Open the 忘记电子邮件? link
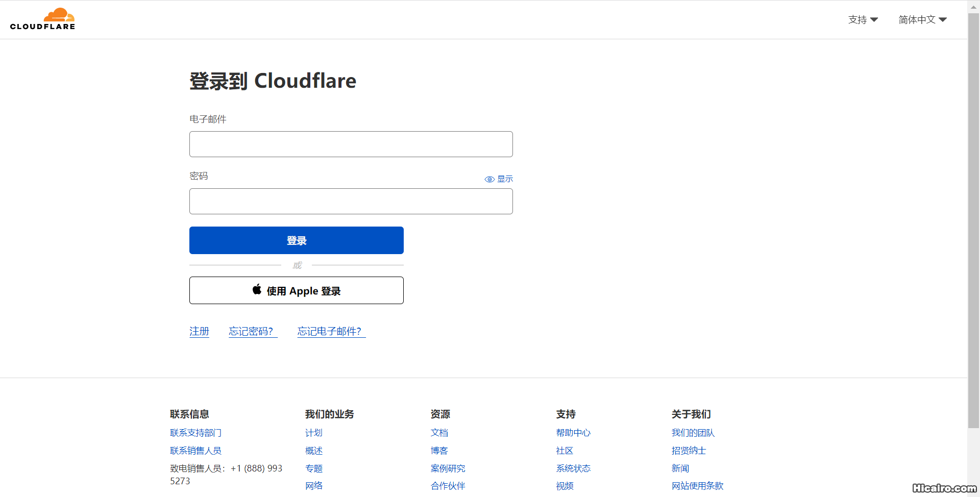The width and height of the screenshot is (980, 497). tap(331, 331)
